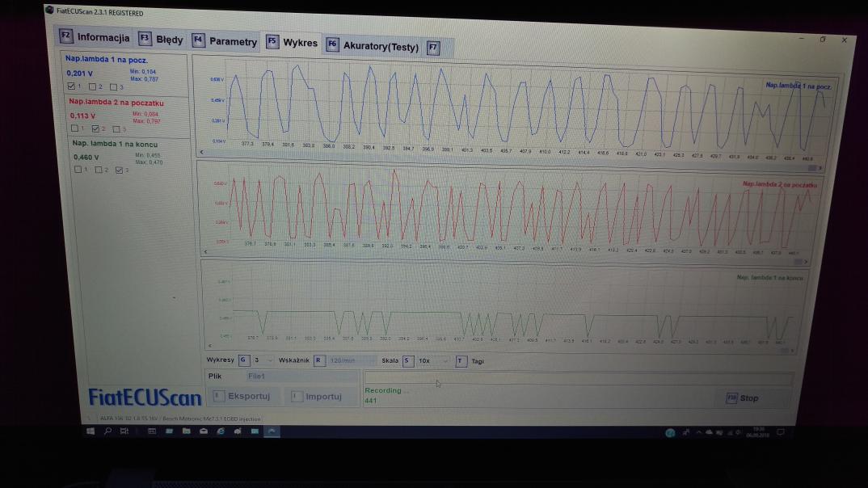The height and width of the screenshot is (488, 868).
Task: Check graph 3 for Nap.lambda 2 na poczatku
Action: pyautogui.click(x=116, y=129)
